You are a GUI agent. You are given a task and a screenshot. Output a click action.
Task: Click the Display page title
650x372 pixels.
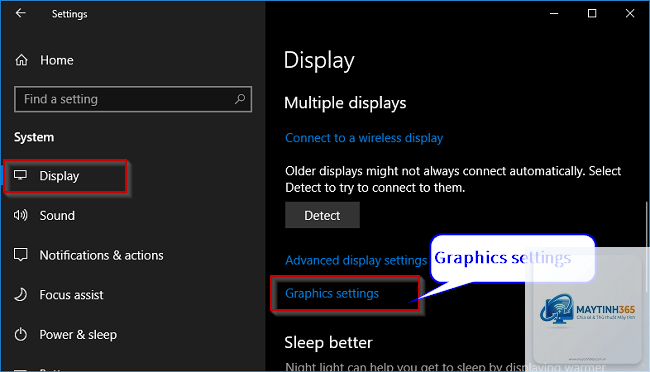tap(319, 61)
